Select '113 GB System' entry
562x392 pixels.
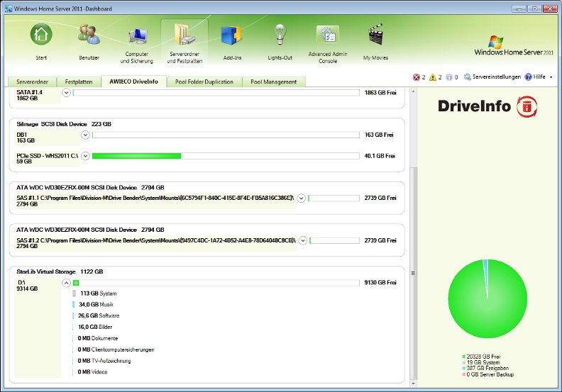point(95,293)
